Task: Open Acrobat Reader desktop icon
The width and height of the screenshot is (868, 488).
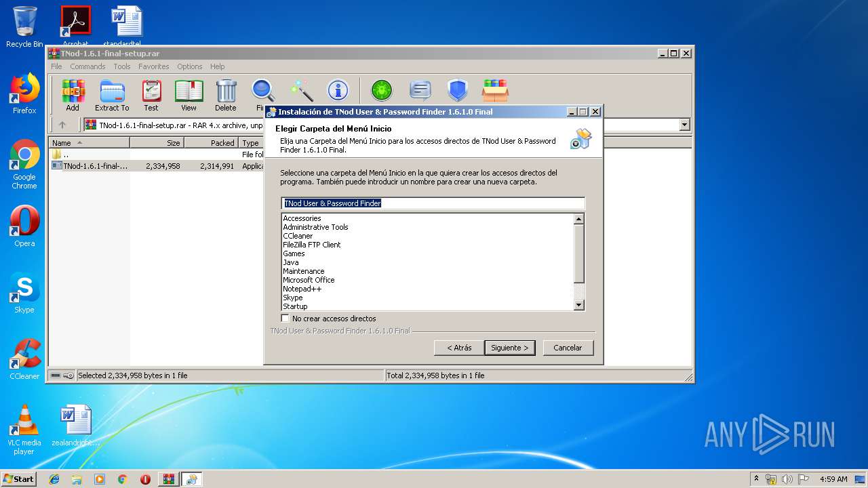Action: click(x=75, y=27)
